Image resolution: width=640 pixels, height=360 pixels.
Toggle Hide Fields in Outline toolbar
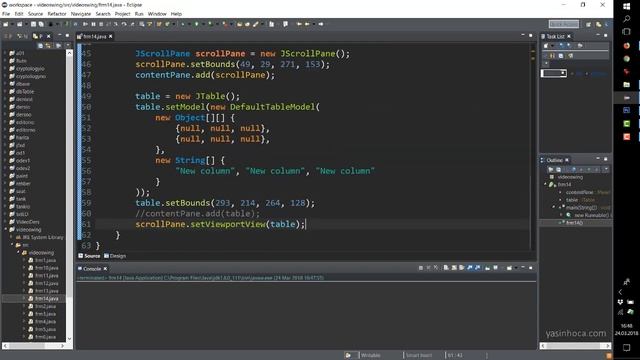tap(574, 169)
